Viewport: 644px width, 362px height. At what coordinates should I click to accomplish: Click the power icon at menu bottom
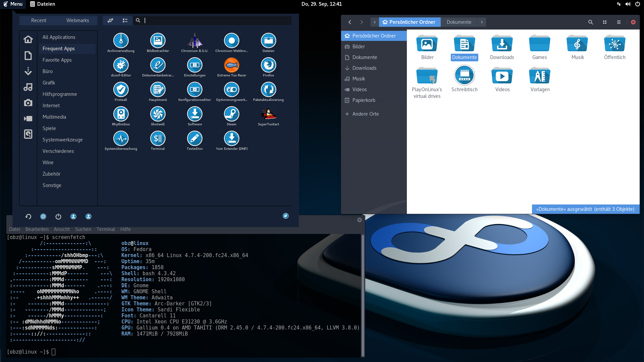(58, 217)
